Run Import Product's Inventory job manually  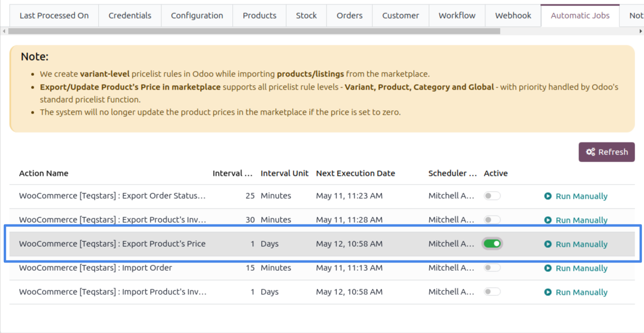coord(576,292)
